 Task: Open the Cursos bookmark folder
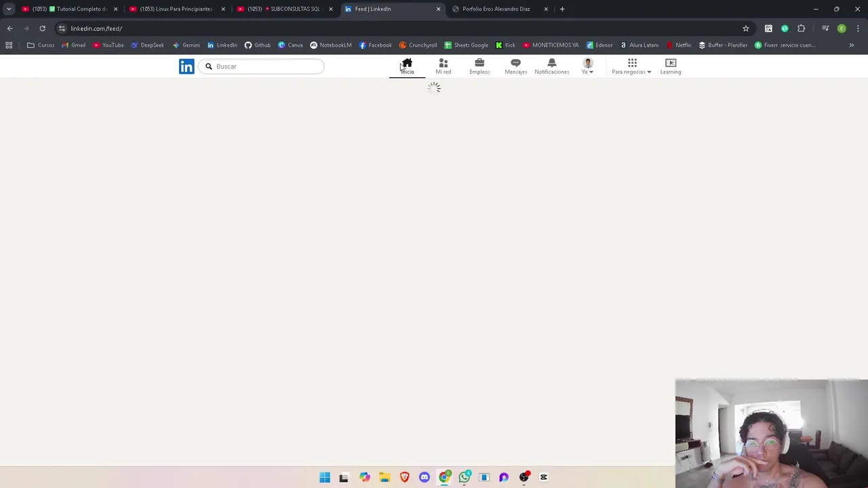41,45
